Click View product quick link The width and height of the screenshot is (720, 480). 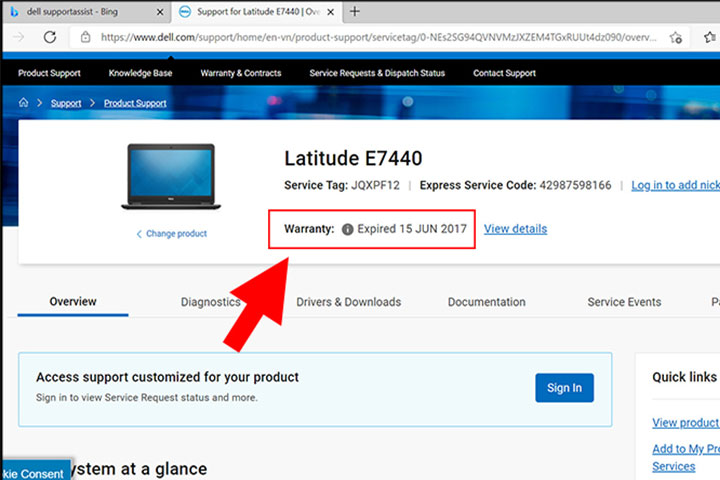click(686, 423)
